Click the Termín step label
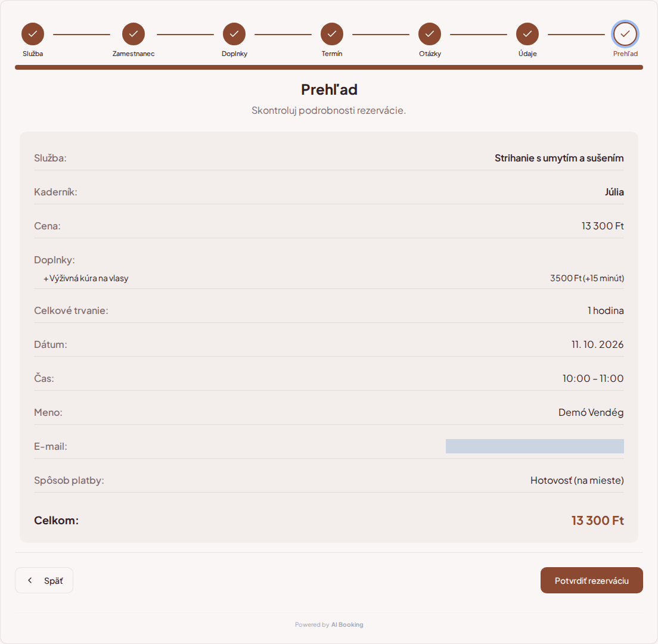Viewport: 658px width, 644px height. click(x=332, y=54)
